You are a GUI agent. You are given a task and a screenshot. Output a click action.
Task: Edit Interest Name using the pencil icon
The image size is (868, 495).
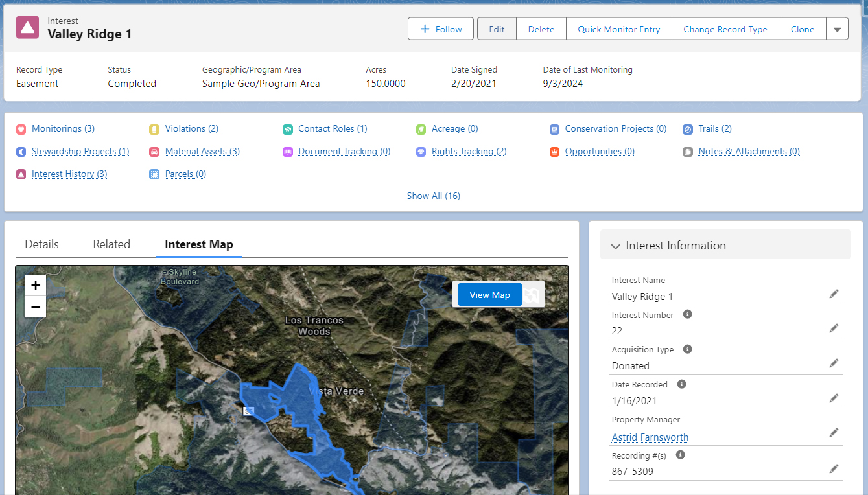point(834,294)
